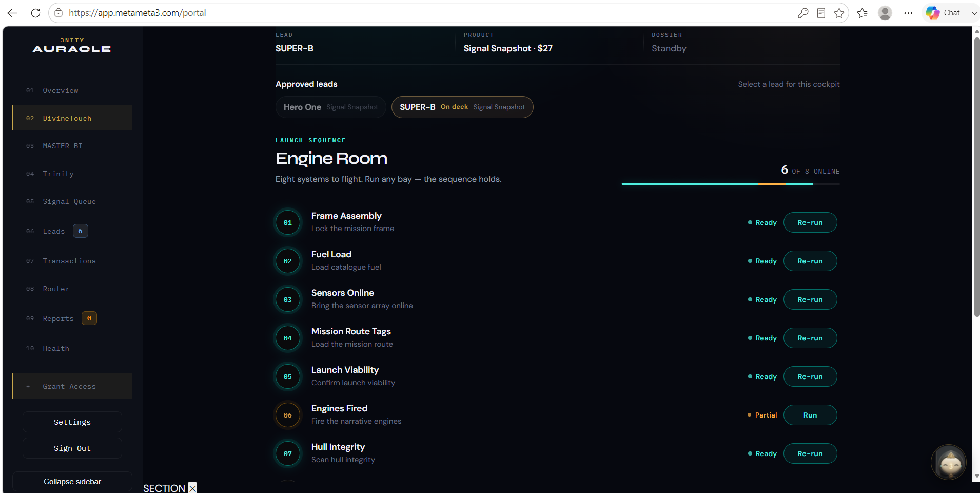Open the chat assistant avatar bubble

(x=949, y=462)
